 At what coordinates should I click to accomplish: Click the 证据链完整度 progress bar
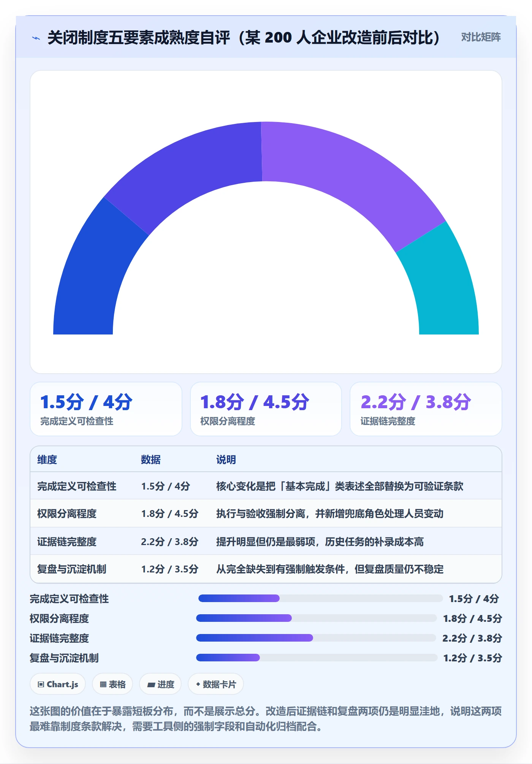(x=316, y=638)
